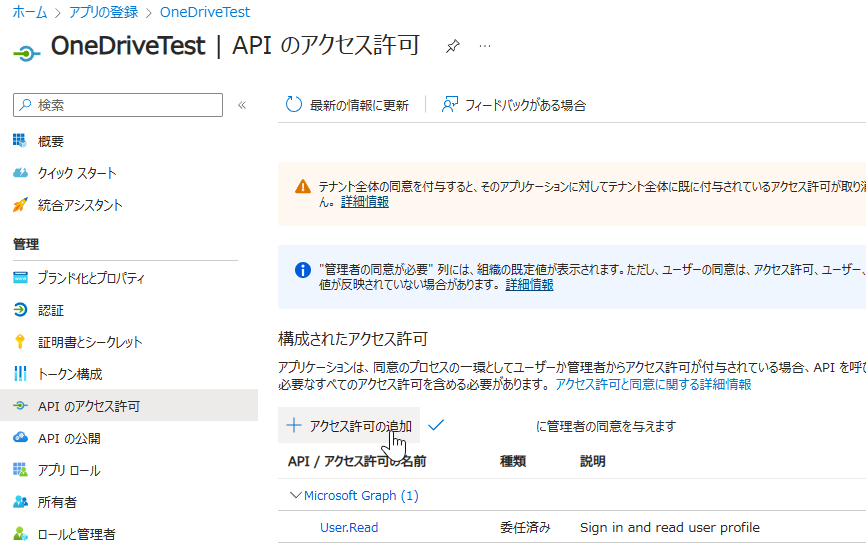Collapse the Microsoft Graph (1) group chevron
Screen dimensions: 866x556
pos(296,495)
